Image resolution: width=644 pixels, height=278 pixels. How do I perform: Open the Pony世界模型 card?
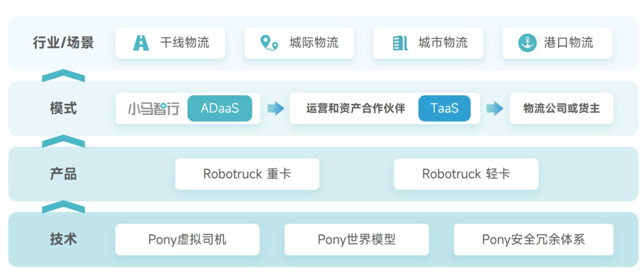point(357,239)
